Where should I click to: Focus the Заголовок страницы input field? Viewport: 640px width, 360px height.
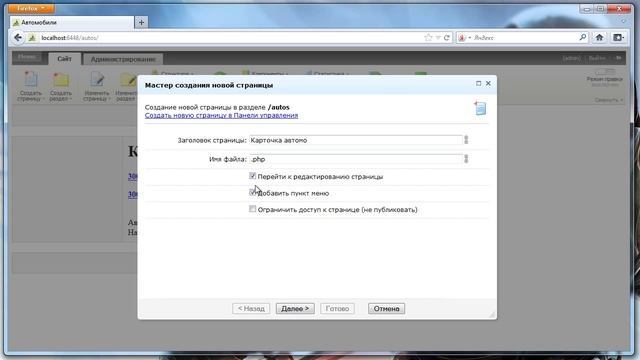356,140
